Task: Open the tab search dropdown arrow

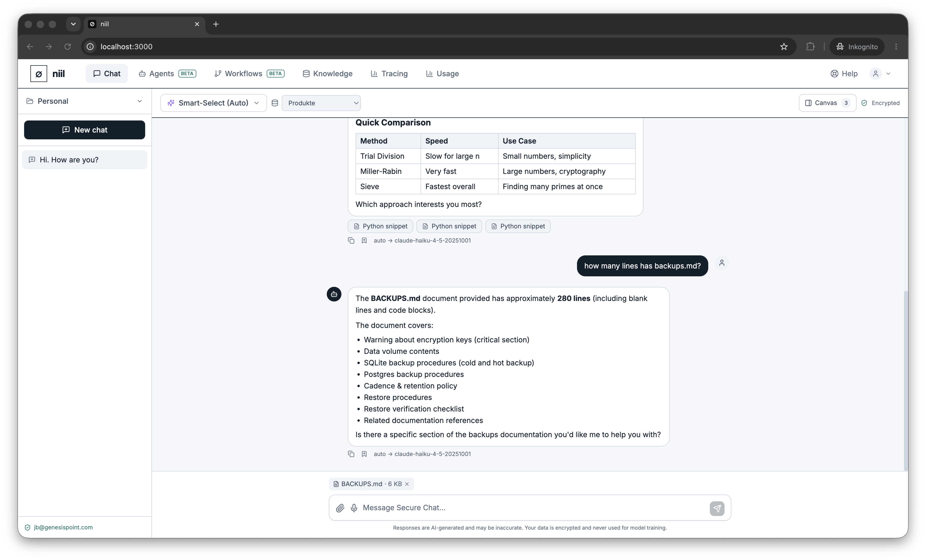Action: point(73,24)
